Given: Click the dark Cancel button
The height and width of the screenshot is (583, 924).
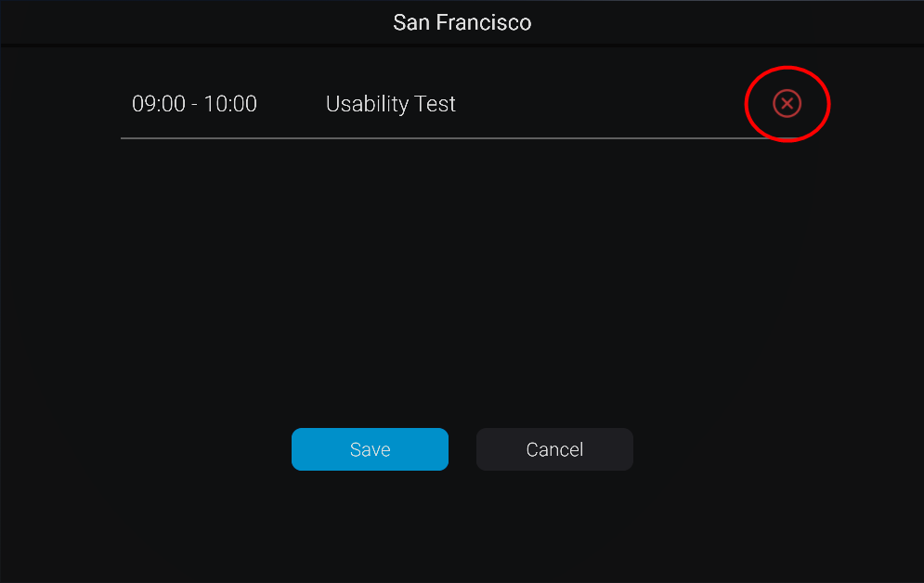Looking at the screenshot, I should point(554,449).
